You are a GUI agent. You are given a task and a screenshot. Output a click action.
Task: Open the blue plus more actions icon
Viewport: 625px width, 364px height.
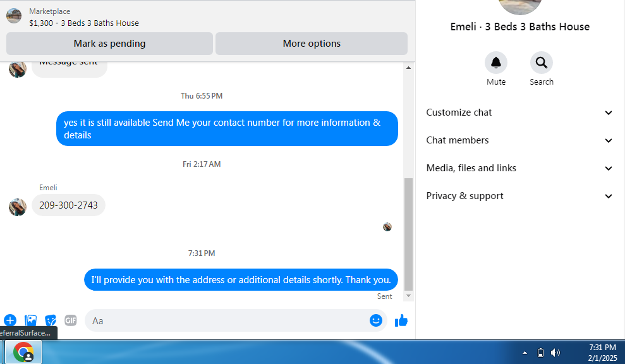(x=10, y=320)
